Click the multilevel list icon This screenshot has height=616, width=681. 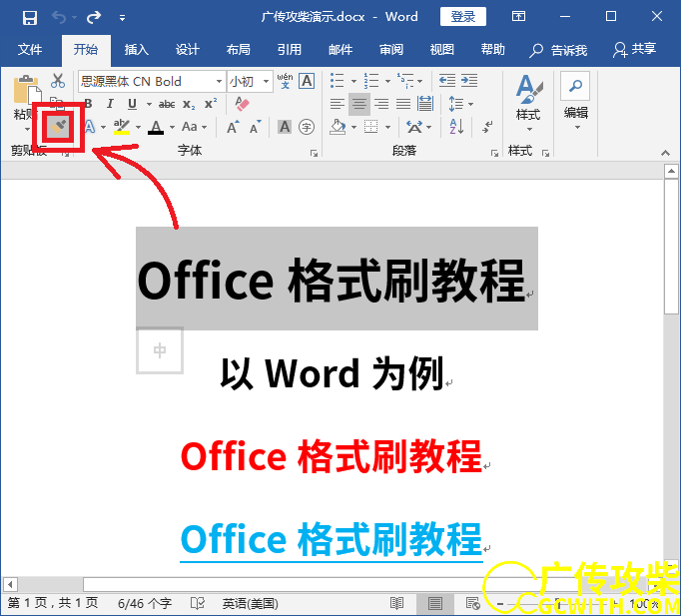coord(407,81)
